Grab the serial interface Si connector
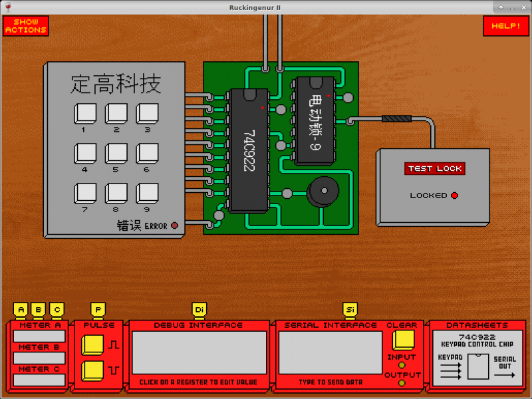Viewport: 532px width, 399px height. coord(350,310)
